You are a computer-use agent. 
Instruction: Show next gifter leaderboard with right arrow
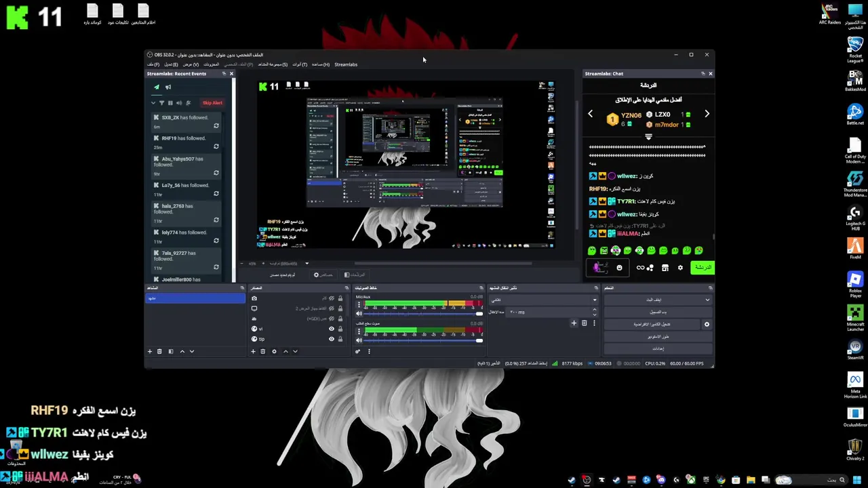(707, 114)
